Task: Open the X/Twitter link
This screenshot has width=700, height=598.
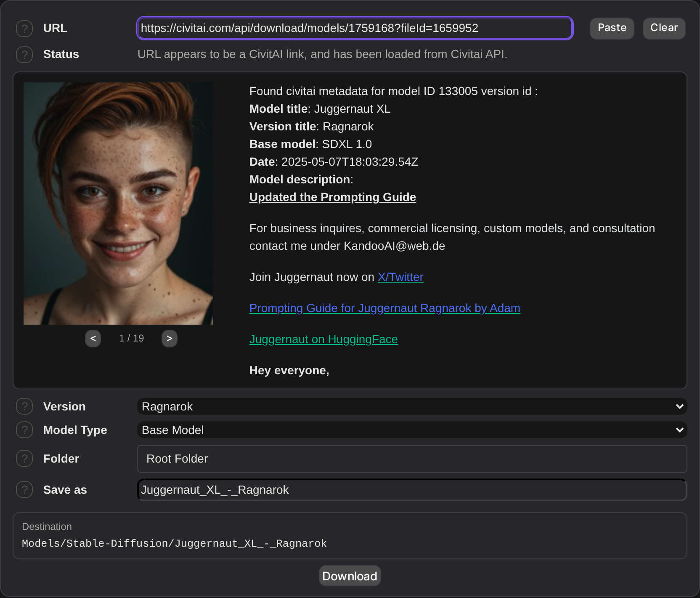Action: (x=400, y=277)
